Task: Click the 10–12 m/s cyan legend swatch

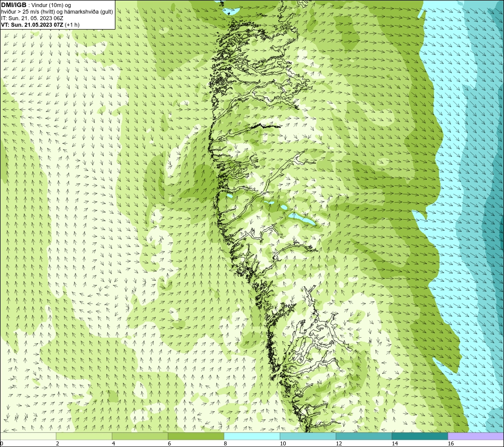Action: click(307, 436)
